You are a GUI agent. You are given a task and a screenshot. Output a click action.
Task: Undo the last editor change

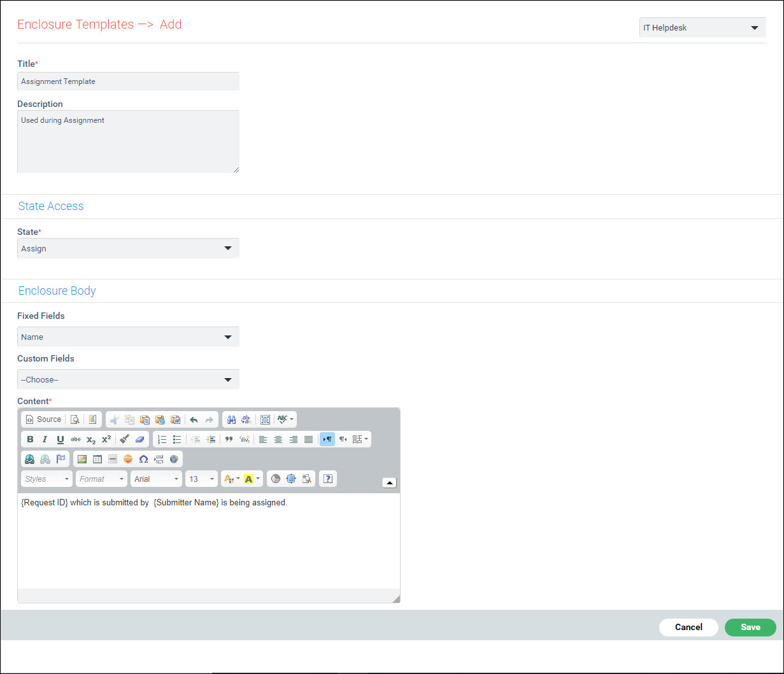[x=195, y=419]
